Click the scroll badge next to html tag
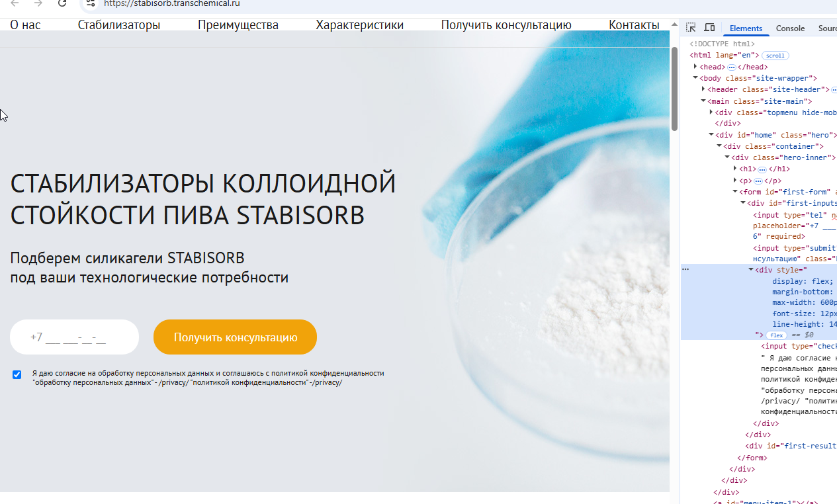837x504 pixels. pos(775,56)
